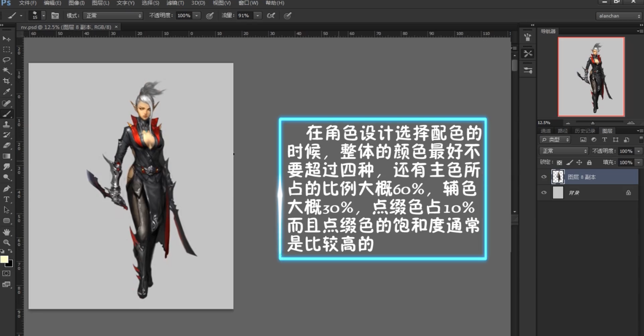The image size is (644, 336).
Task: Toggle pressure for size button
Action: click(x=288, y=16)
